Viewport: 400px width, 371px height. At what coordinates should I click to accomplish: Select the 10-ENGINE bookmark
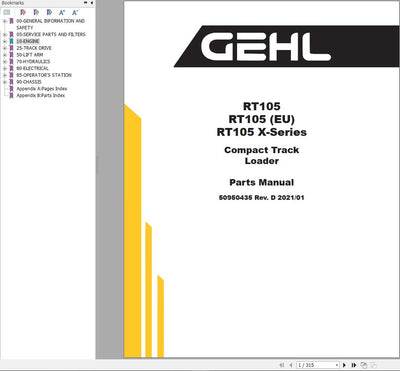(28, 41)
